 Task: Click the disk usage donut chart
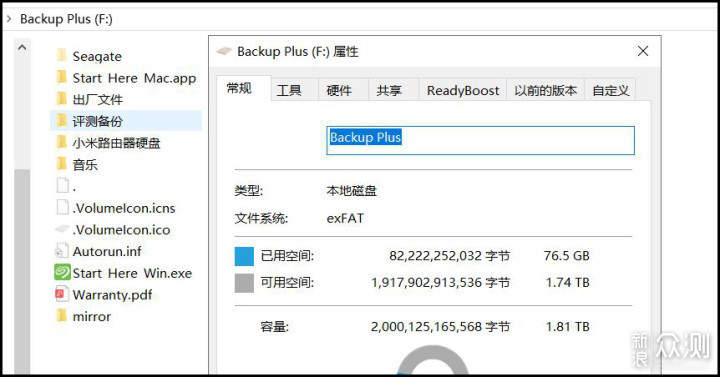click(x=433, y=360)
